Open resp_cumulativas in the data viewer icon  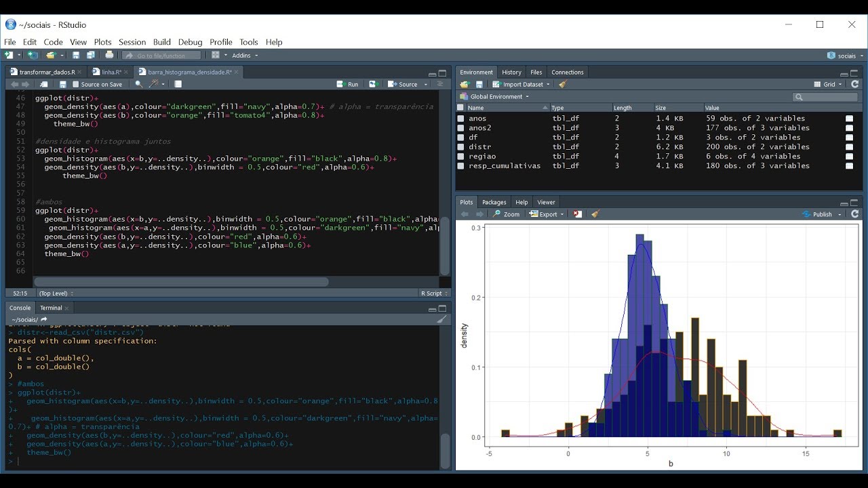849,166
